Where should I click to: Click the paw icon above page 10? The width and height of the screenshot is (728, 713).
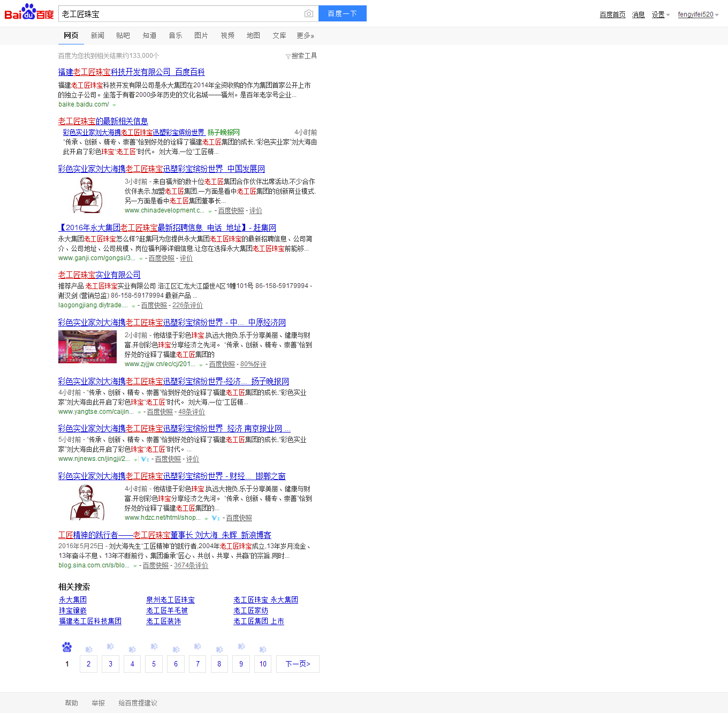[263, 649]
